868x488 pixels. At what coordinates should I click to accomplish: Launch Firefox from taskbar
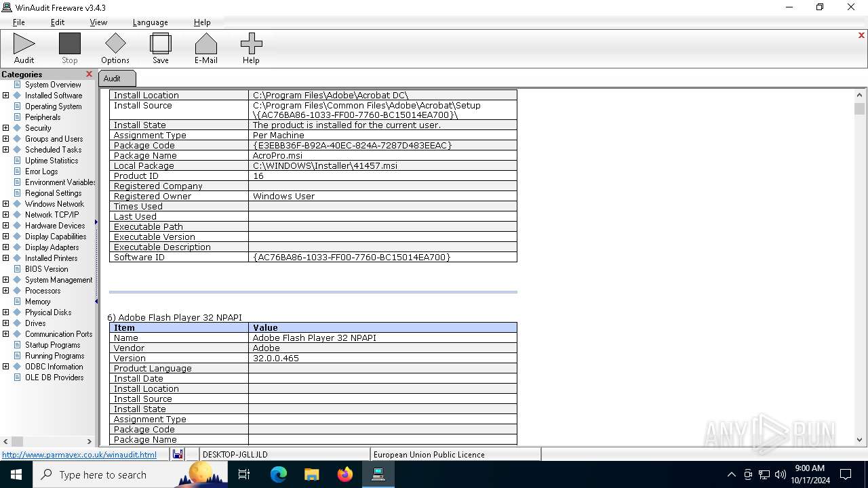pyautogui.click(x=345, y=474)
